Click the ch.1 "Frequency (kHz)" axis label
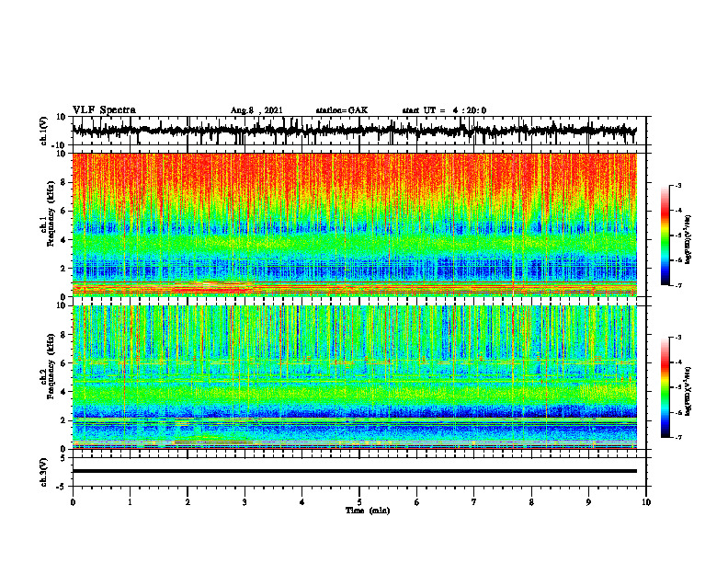Viewport: 728px width, 563px height. (x=51, y=213)
